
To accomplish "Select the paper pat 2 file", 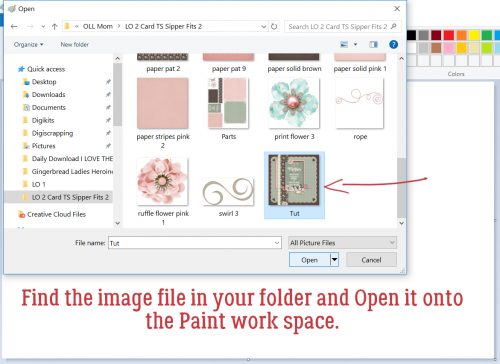I will point(163,63).
